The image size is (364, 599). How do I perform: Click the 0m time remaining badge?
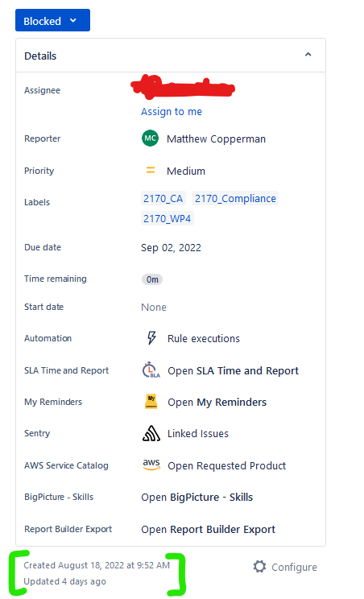[152, 279]
